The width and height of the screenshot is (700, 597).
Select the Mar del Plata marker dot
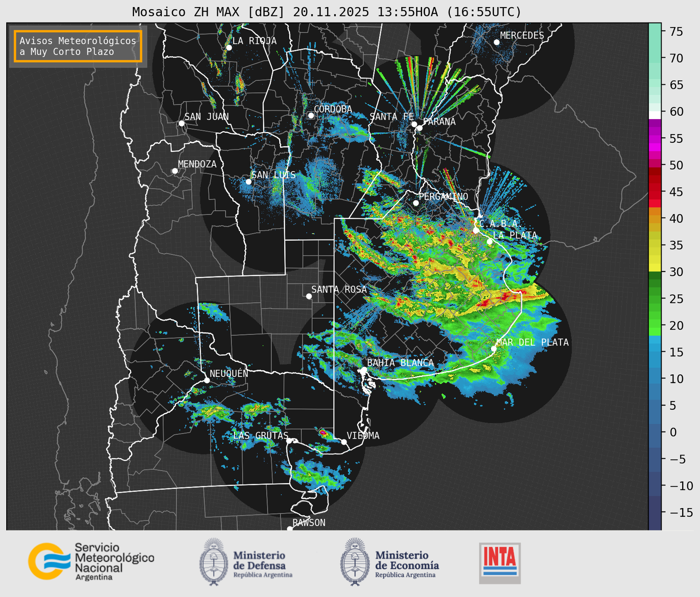tap(493, 349)
